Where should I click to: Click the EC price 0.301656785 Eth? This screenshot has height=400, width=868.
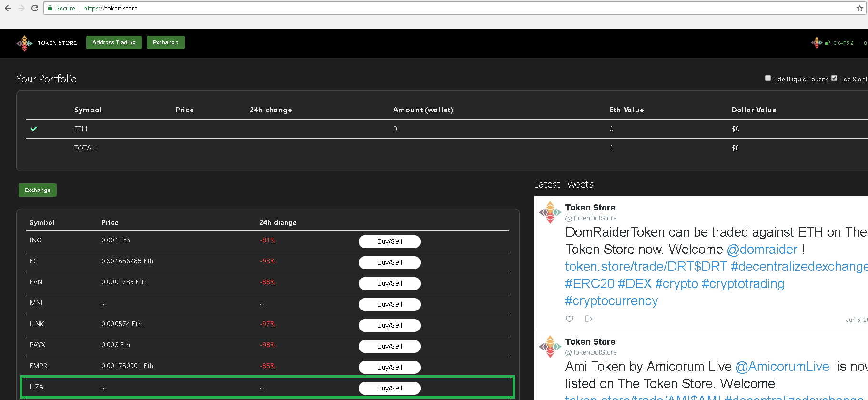pos(127,261)
